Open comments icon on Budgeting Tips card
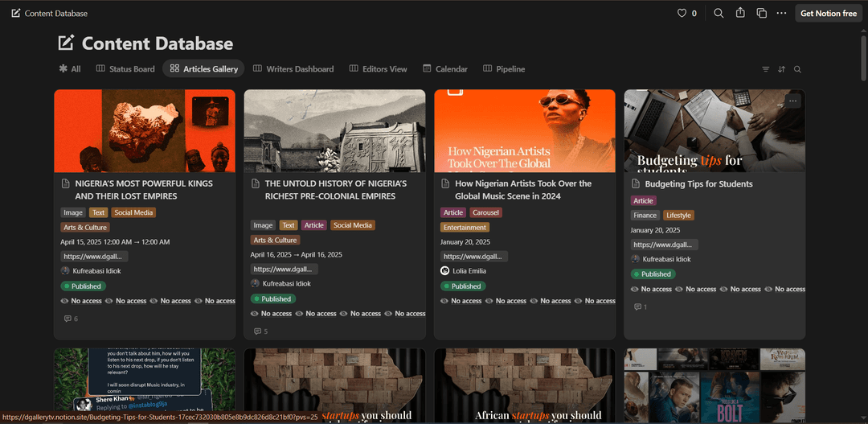 coord(638,307)
